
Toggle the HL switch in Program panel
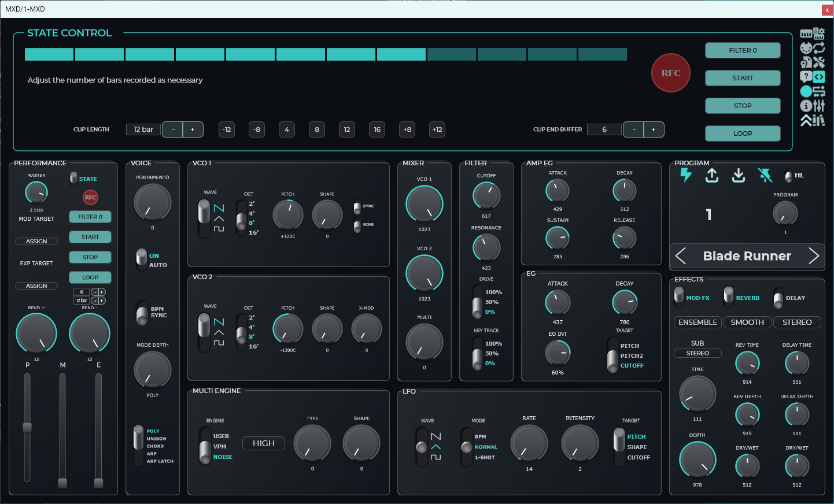(x=788, y=175)
